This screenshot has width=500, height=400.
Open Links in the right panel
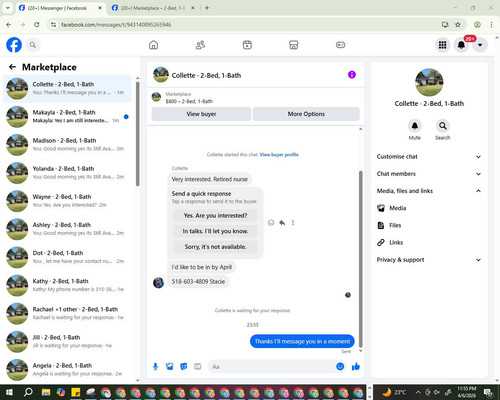(429, 242)
